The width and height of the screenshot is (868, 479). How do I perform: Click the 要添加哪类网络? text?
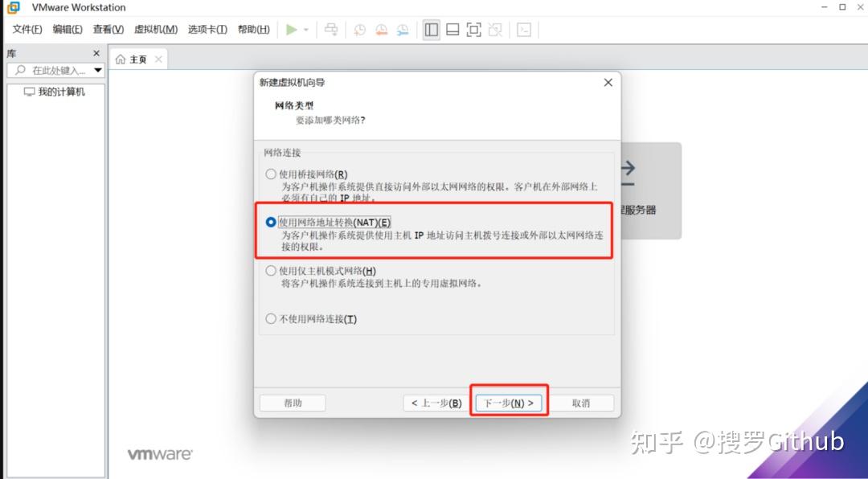[x=330, y=121]
